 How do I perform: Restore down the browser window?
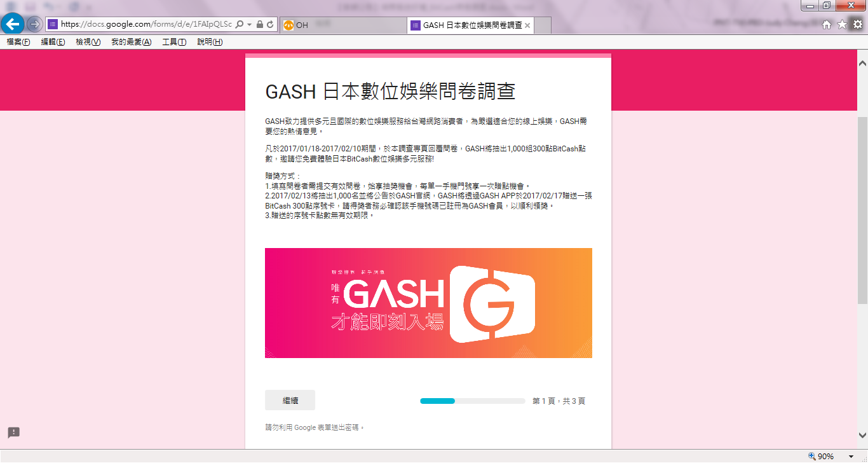point(827,6)
